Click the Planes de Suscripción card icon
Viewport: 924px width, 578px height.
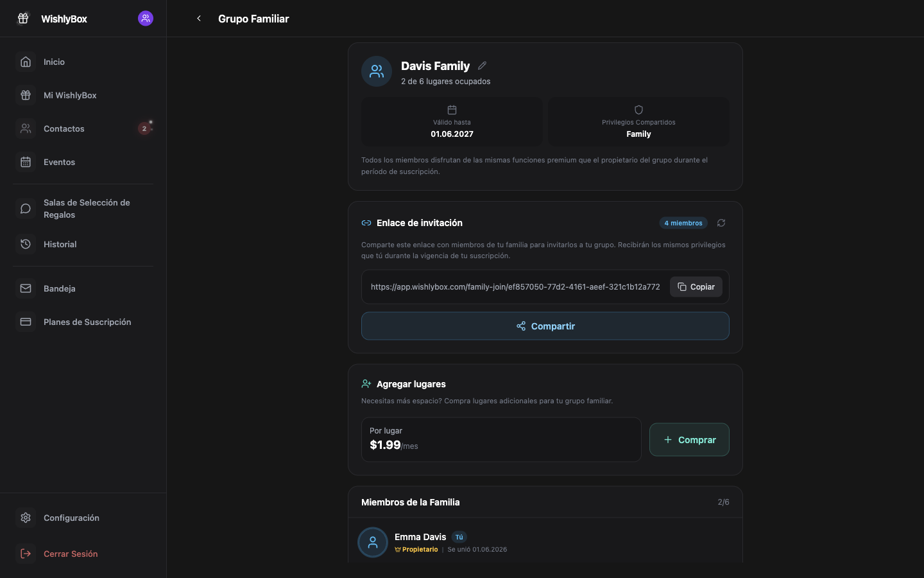26,322
